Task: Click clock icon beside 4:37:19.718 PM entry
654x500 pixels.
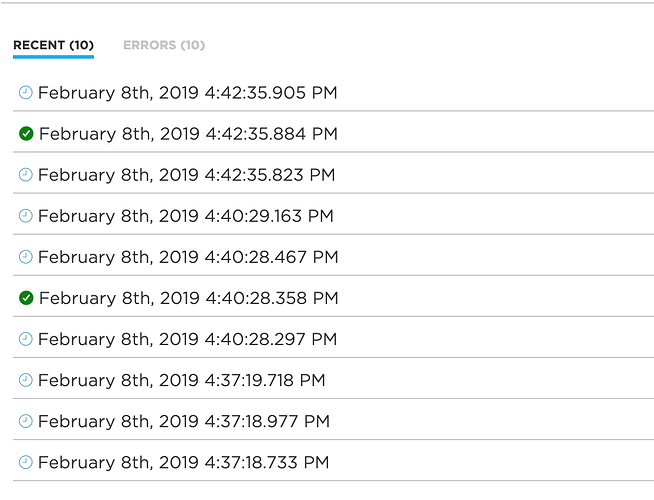Action: click(26, 380)
